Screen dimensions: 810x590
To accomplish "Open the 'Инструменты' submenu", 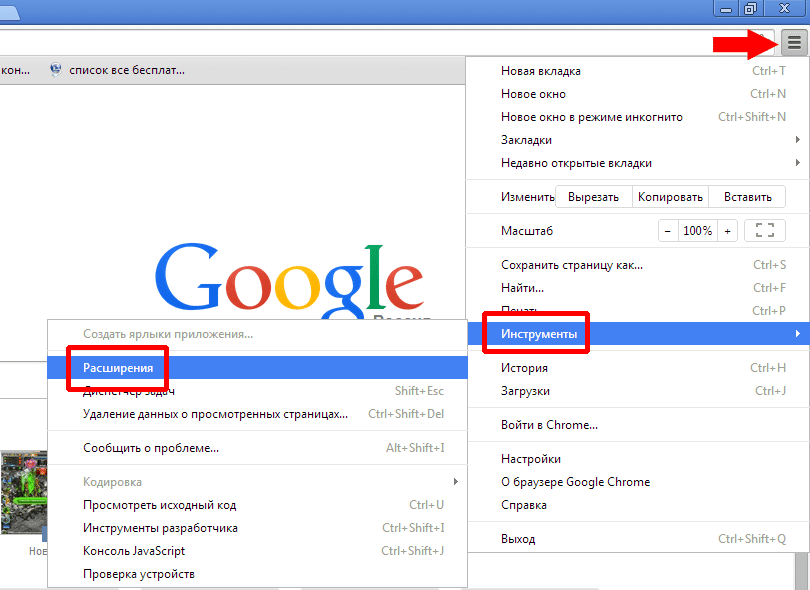I will click(x=638, y=334).
